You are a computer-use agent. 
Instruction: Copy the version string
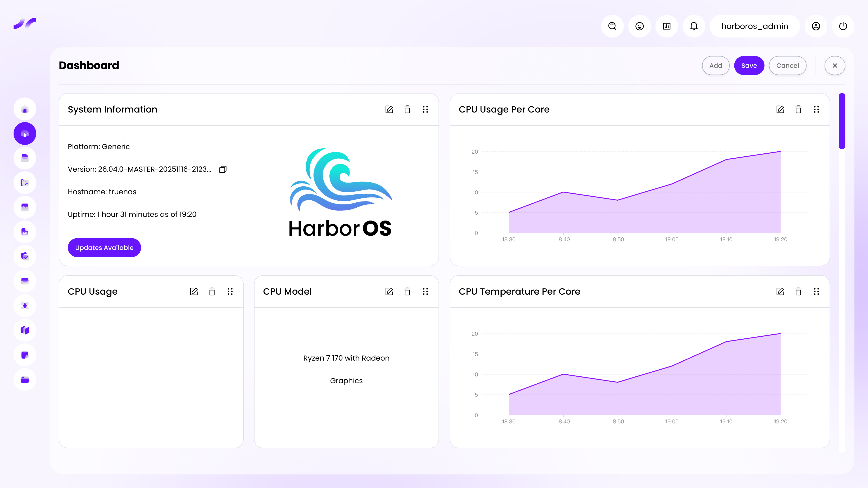coord(223,169)
